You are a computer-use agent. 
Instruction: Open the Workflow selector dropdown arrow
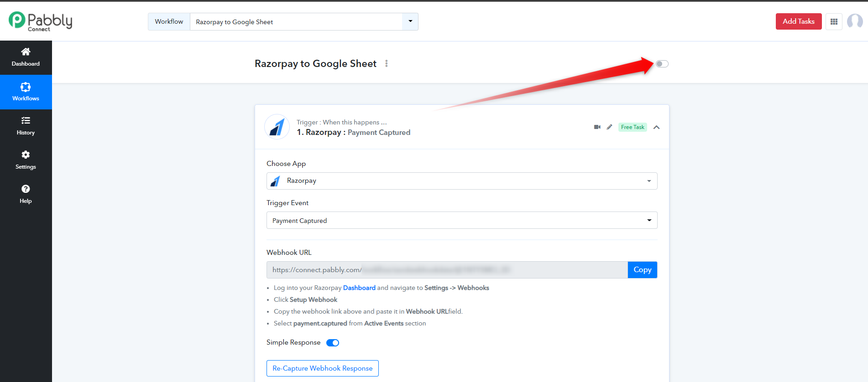[410, 21]
